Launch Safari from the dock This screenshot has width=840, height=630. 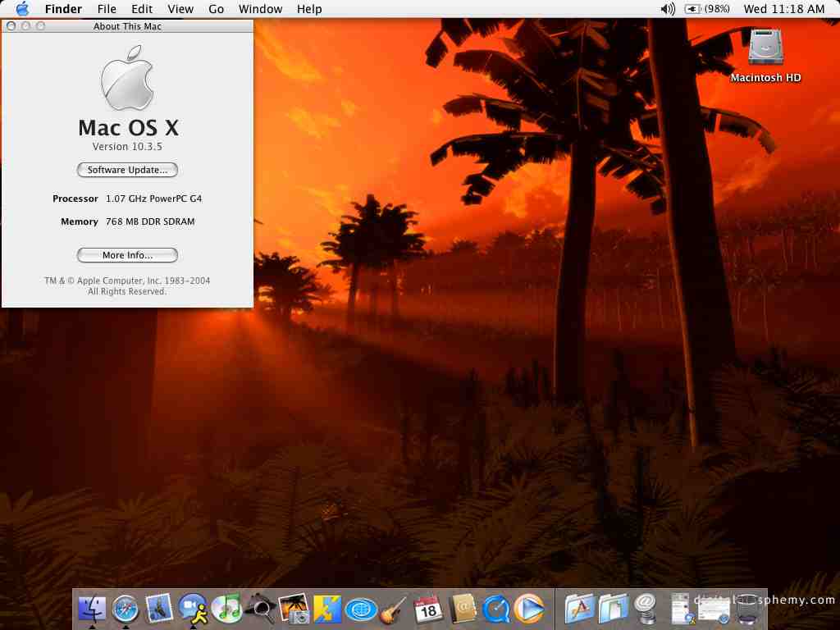[126, 609]
